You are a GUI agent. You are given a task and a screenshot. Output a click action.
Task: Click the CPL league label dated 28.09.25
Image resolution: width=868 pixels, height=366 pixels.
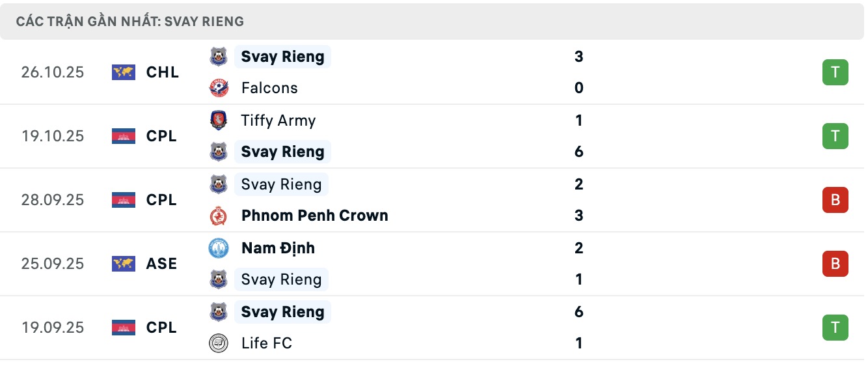(x=161, y=200)
